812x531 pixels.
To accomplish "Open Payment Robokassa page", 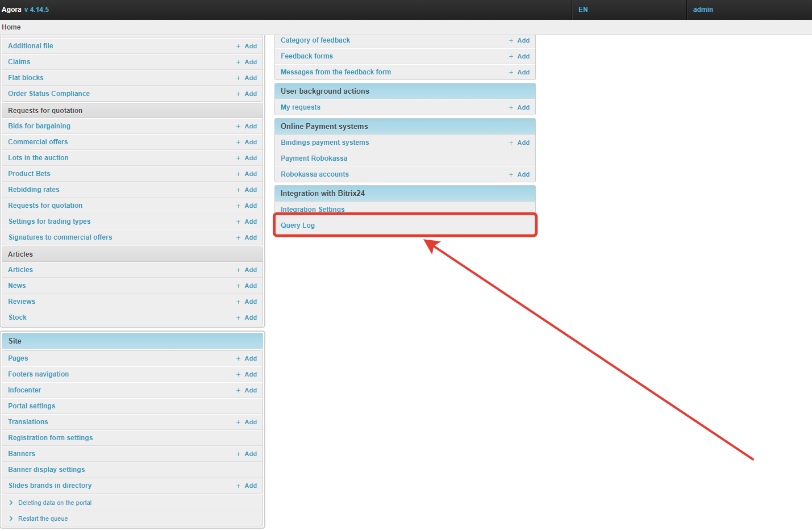I will tap(314, 158).
